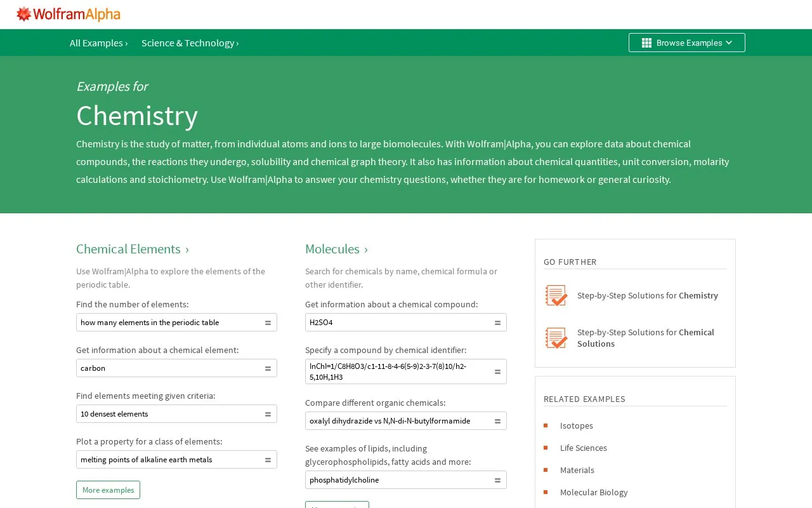The width and height of the screenshot is (812, 508).
Task: Select 'melting points of alkaline earth metals' query
Action: click(x=176, y=460)
